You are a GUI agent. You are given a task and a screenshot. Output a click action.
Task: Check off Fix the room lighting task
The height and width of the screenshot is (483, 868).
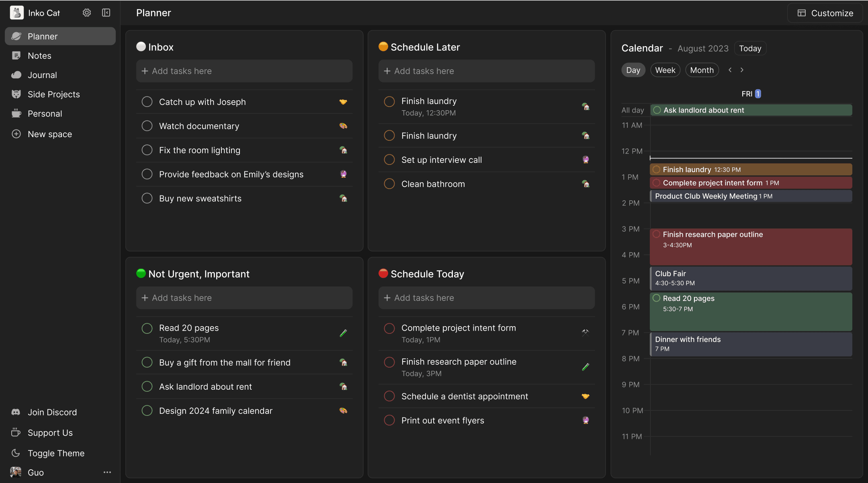coord(147,150)
